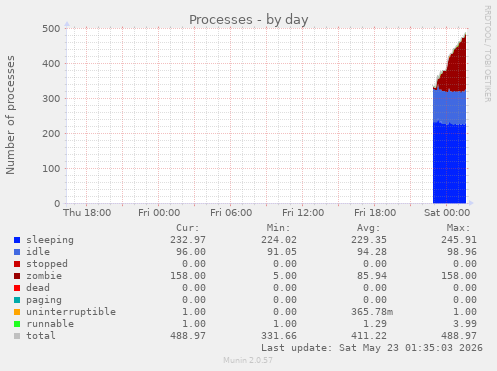Image resolution: width=497 pixels, height=371 pixels.
Task: Click the 400 y-axis label
Action: [51, 64]
